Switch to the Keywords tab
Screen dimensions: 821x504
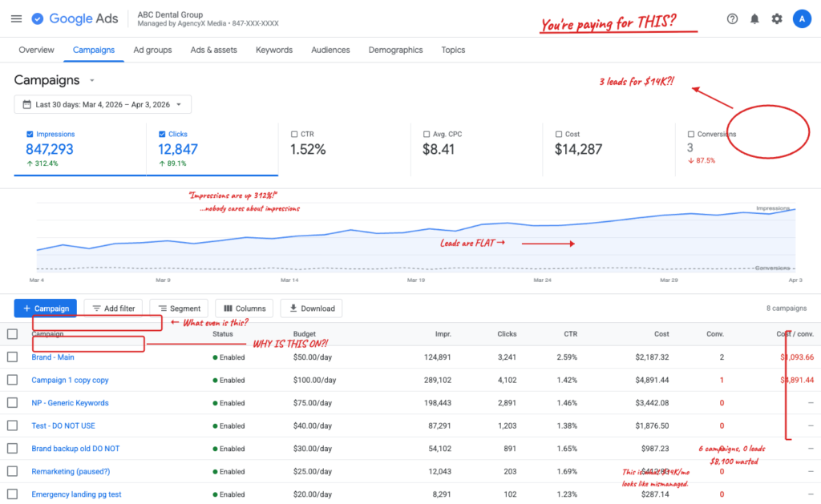[x=274, y=50]
